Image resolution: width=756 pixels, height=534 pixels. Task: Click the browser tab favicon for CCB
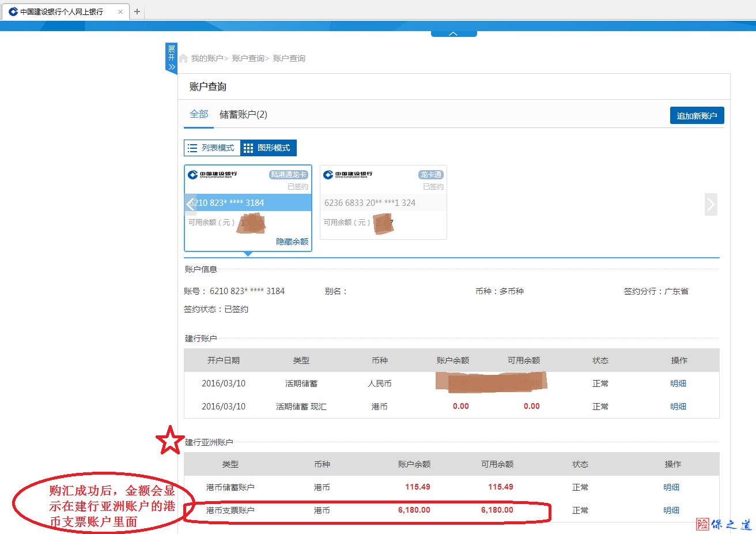[13, 12]
